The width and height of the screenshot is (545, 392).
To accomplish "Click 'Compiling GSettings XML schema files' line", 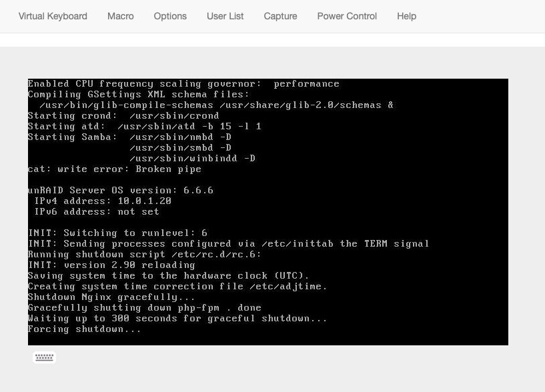I will 138,94.
